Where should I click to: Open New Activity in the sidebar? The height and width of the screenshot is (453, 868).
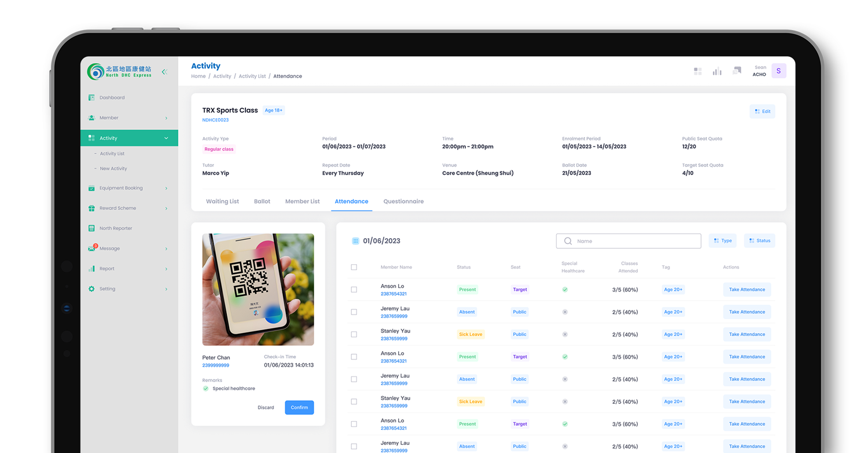113,169
